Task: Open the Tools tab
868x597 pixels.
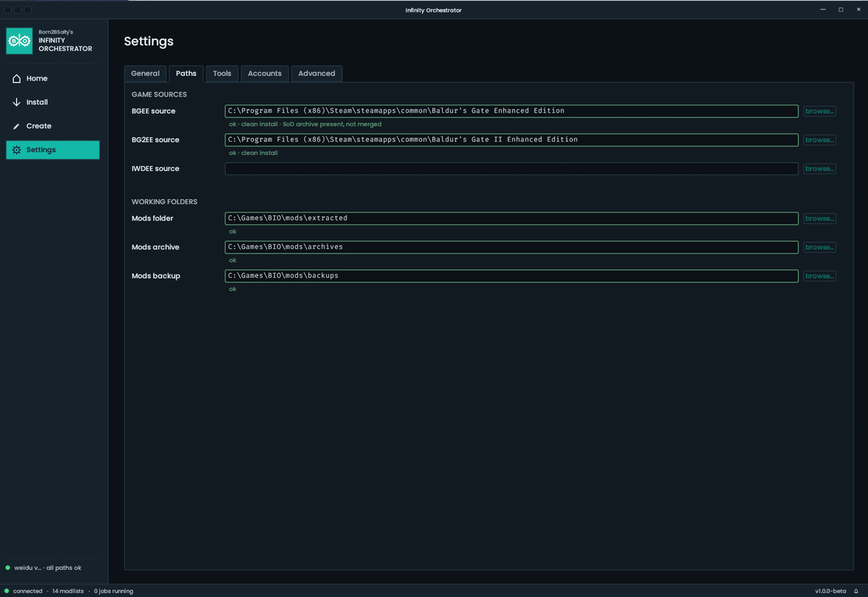Action: (222, 73)
